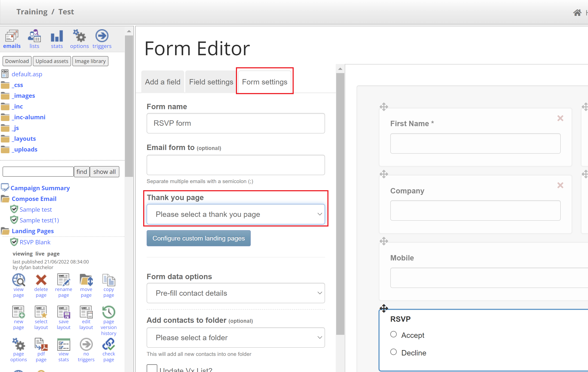Click the new page icon
Screen dimensions: 588x372
[18, 312]
